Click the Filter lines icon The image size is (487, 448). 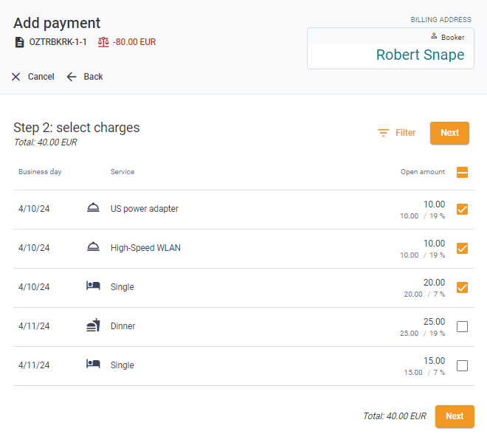(x=384, y=133)
